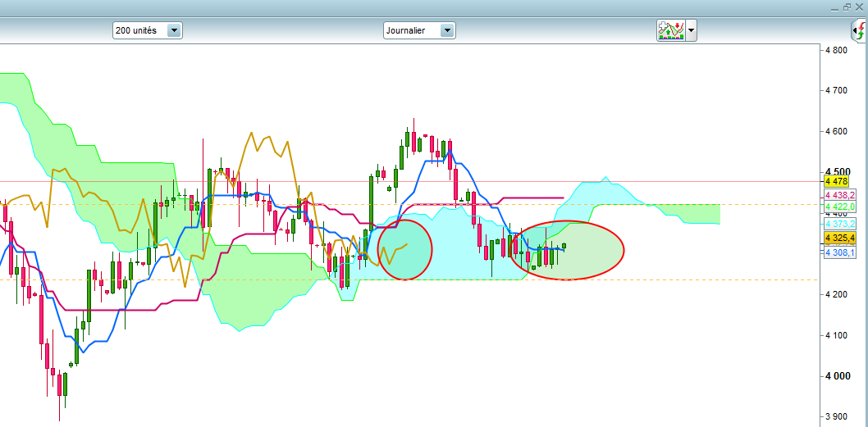
Task: Select the cyan 4 373,2 price label
Action: [x=840, y=224]
